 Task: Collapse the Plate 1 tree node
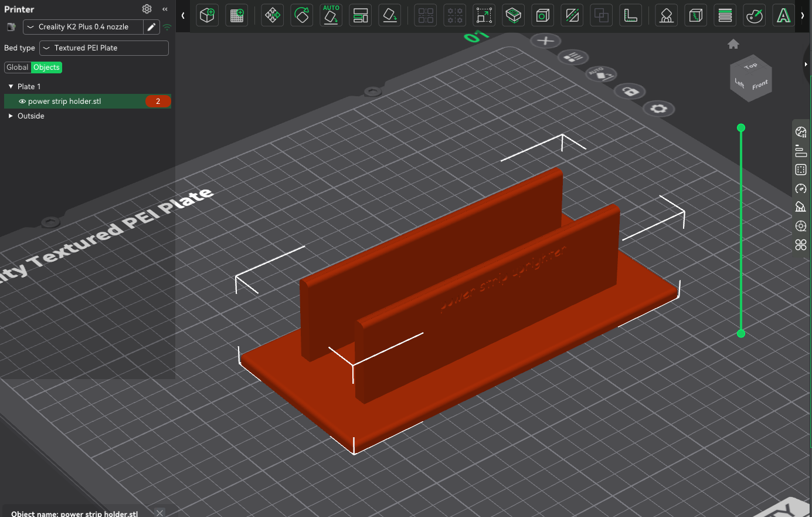click(11, 86)
